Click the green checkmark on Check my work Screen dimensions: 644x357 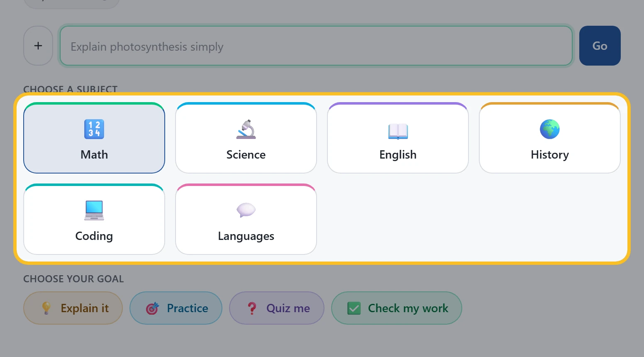354,308
